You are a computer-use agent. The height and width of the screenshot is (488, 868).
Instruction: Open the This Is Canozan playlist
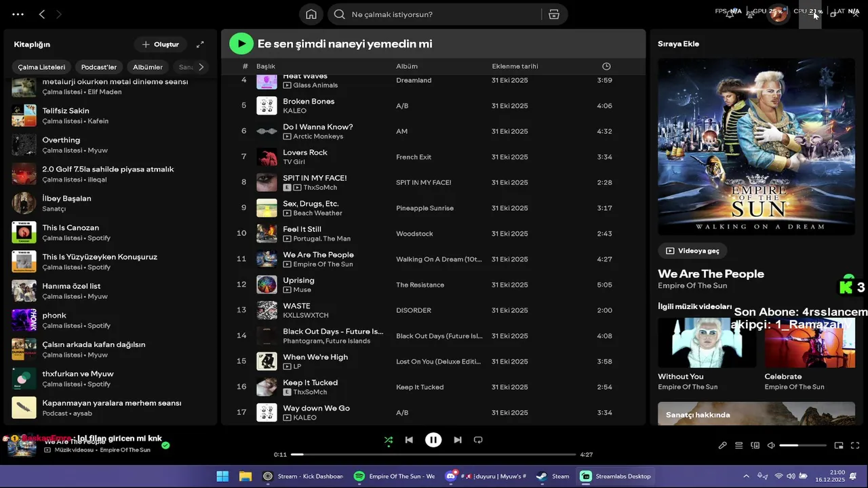coord(111,232)
